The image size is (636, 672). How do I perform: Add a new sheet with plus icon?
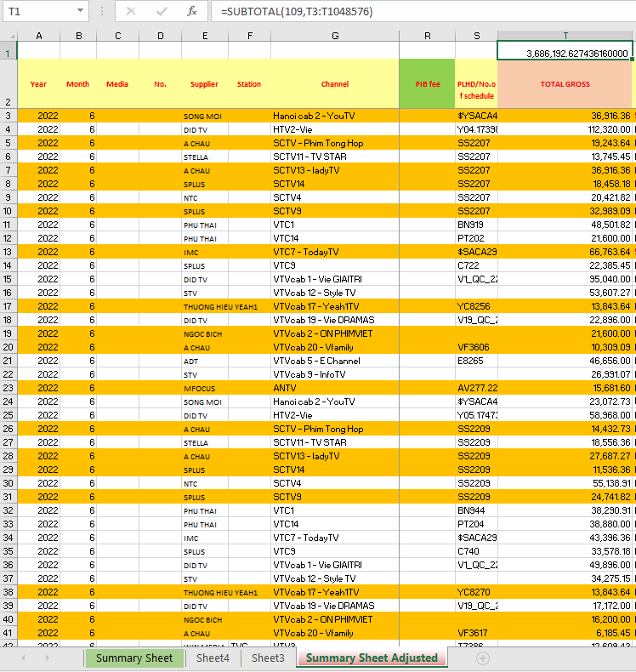point(483,658)
